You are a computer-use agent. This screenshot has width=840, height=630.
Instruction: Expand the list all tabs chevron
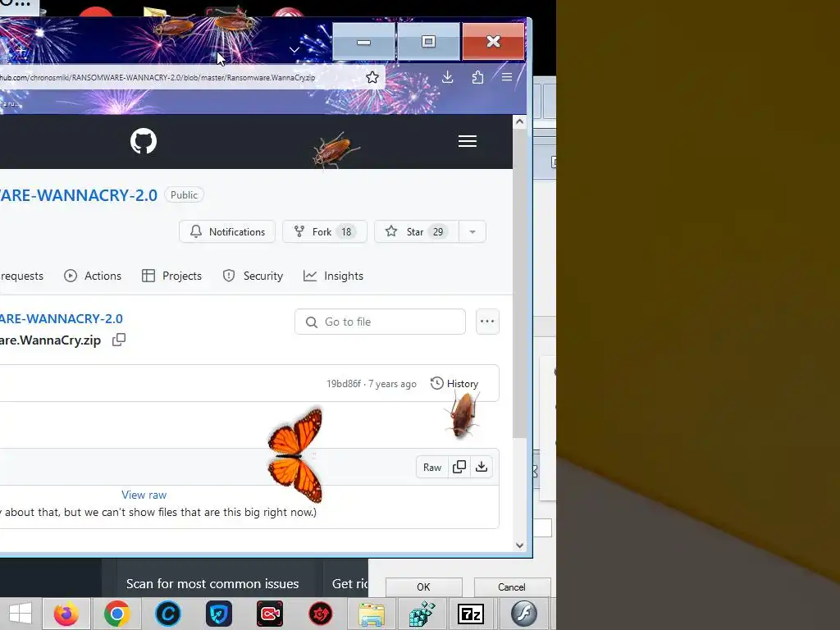(x=294, y=50)
